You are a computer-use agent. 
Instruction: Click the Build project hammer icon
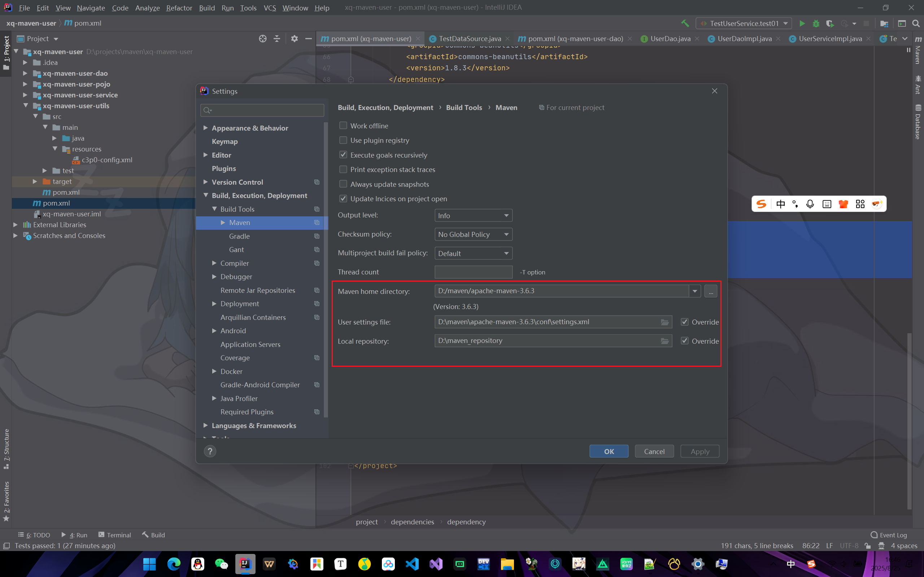[x=685, y=23]
